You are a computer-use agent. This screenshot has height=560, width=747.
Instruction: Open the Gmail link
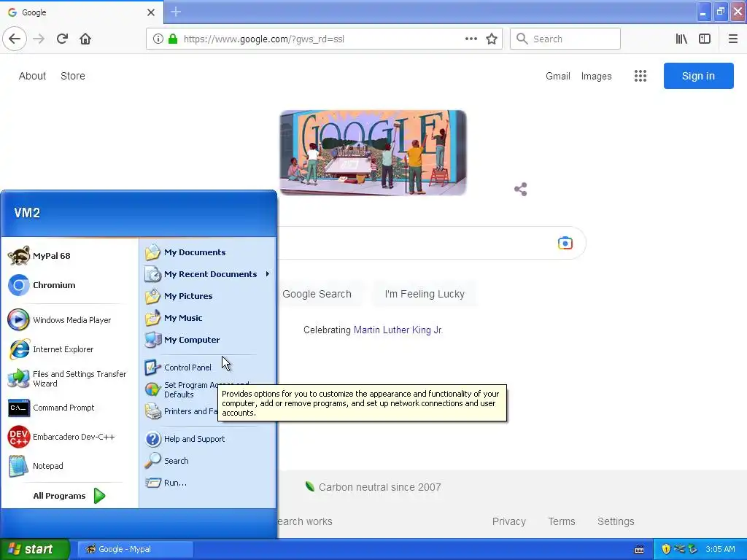click(x=558, y=76)
